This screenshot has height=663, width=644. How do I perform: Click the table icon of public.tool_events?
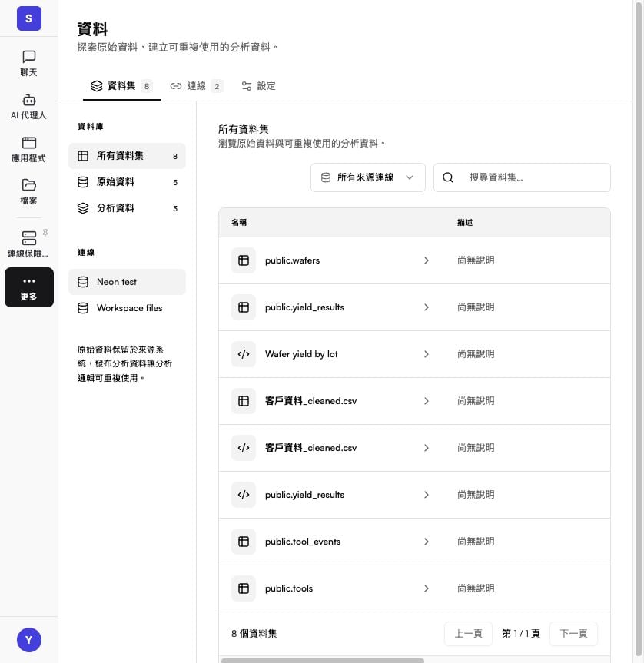(244, 542)
